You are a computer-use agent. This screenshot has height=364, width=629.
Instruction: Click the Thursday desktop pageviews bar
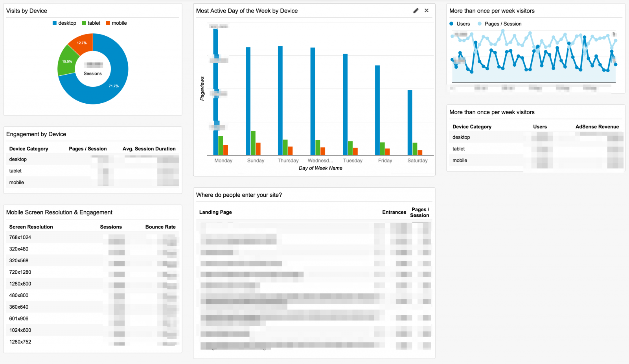point(280,101)
